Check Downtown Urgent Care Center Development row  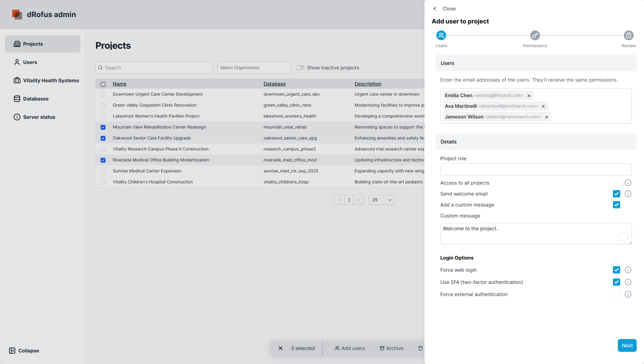click(103, 94)
